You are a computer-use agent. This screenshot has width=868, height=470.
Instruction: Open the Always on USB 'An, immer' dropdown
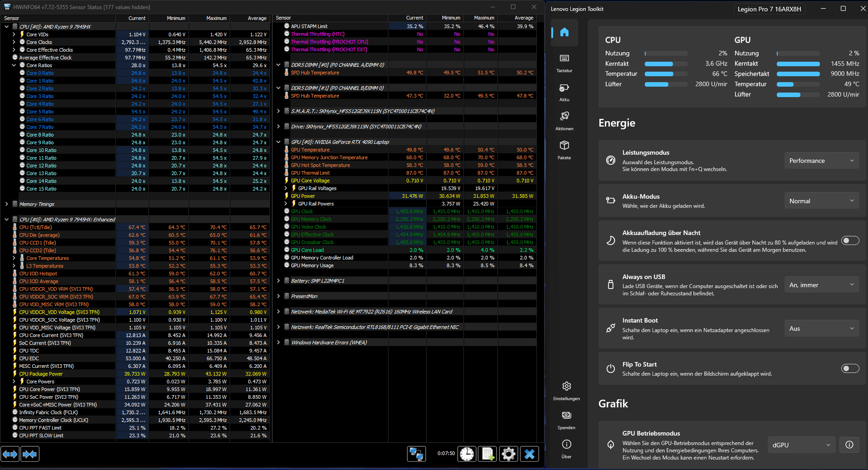pos(822,285)
